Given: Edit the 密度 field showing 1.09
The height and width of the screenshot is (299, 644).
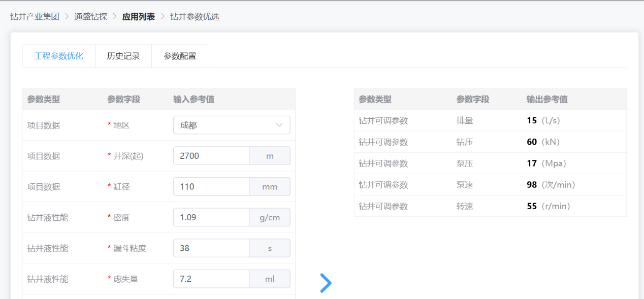Looking at the screenshot, I should [x=211, y=217].
